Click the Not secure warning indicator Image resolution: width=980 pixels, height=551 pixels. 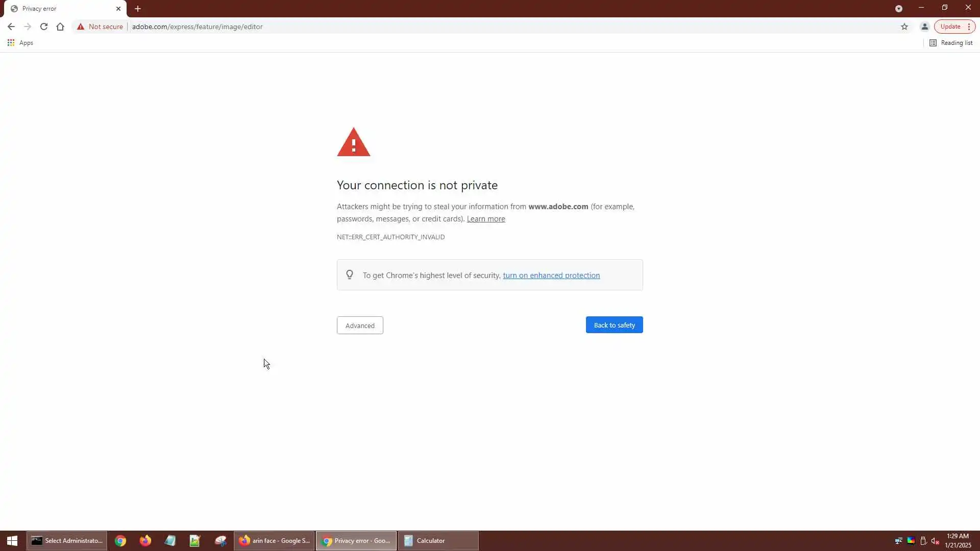100,27
